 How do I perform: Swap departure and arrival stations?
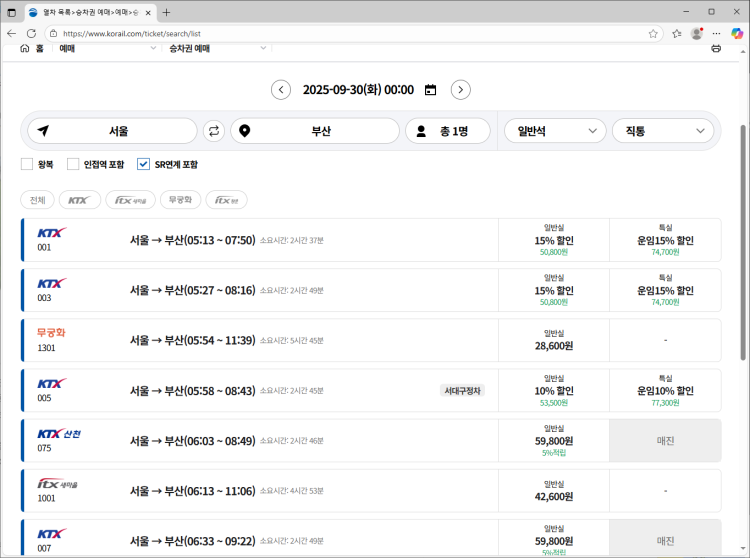click(x=214, y=131)
